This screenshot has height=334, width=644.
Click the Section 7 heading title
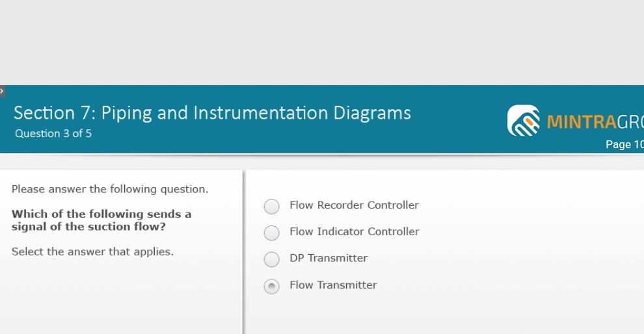212,113
